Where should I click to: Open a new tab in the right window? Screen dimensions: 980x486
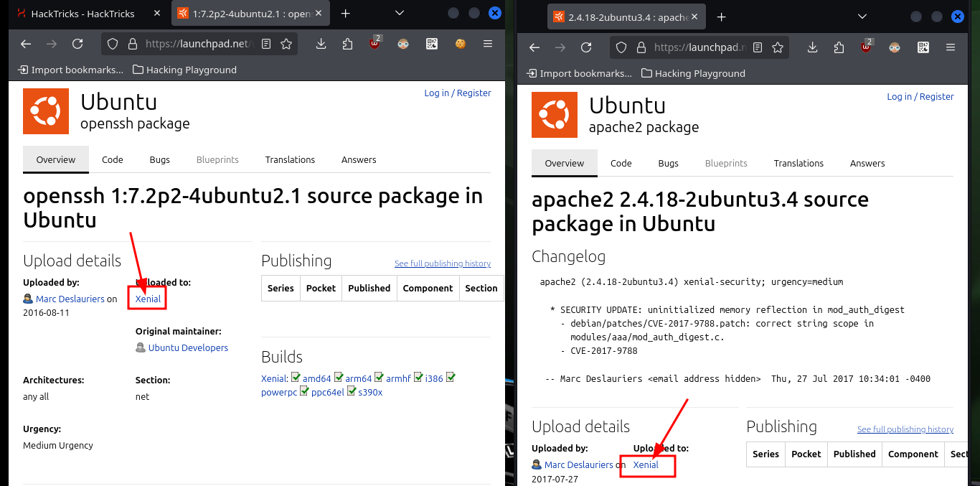coord(721,17)
